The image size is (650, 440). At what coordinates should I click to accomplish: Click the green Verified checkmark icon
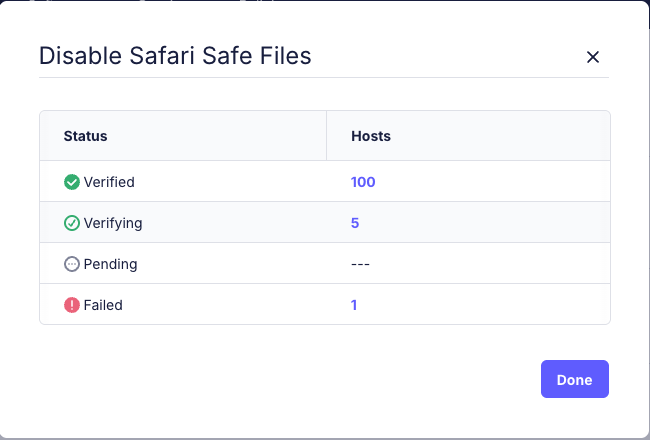[72, 182]
